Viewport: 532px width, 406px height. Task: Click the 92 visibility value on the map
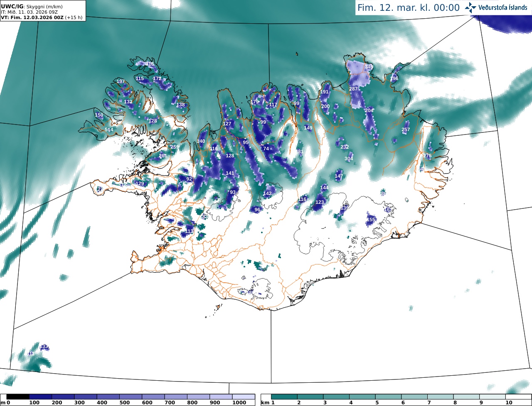[189, 179]
